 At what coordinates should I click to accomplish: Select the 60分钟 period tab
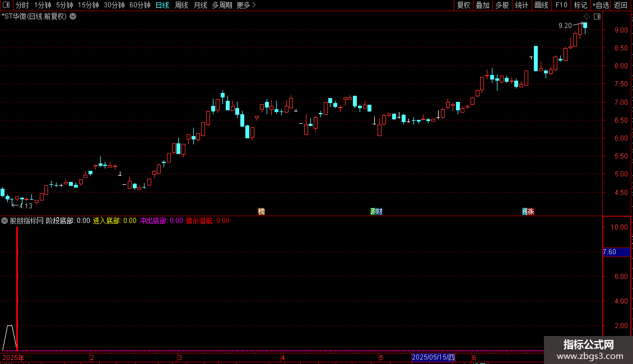click(140, 5)
